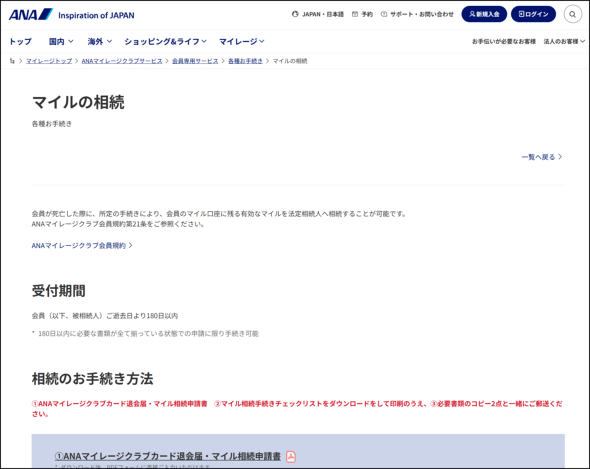The image size is (590, 469).
Task: Expand the ショッピング&ライフ menu
Action: 166,41
